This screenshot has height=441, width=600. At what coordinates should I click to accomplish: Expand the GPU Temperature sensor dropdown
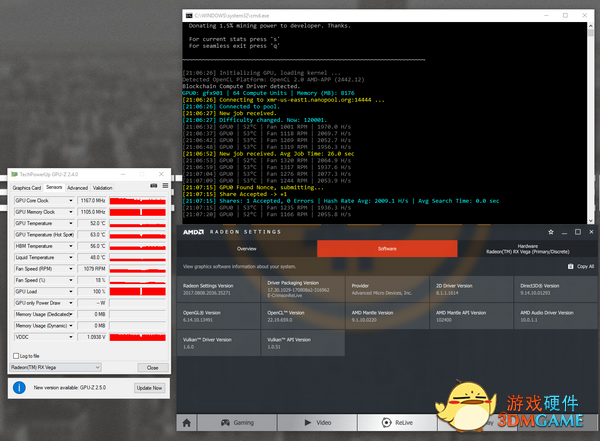coord(71,223)
